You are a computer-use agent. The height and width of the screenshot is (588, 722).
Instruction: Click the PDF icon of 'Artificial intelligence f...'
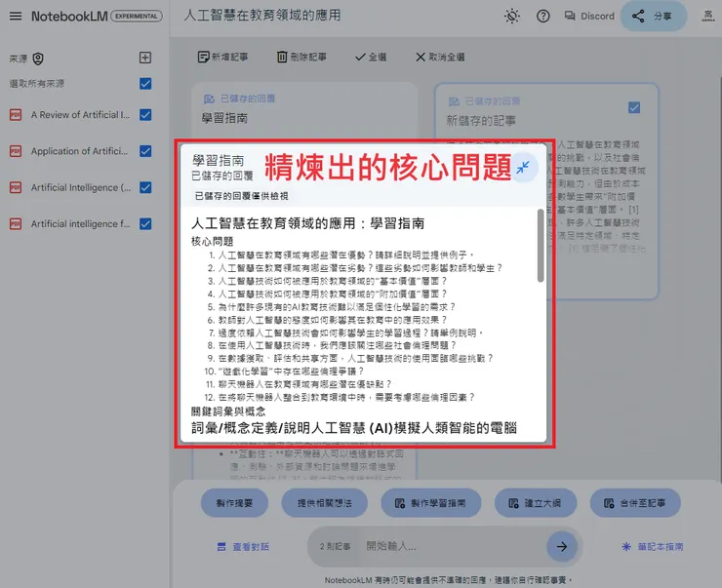[x=16, y=223]
